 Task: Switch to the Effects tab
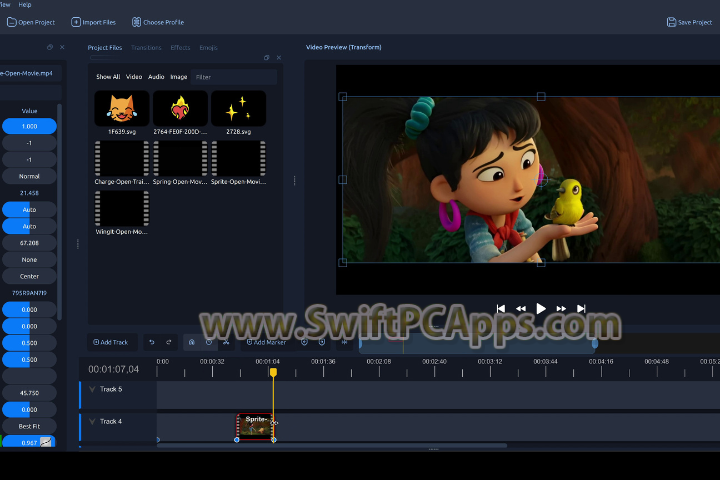[x=180, y=47]
